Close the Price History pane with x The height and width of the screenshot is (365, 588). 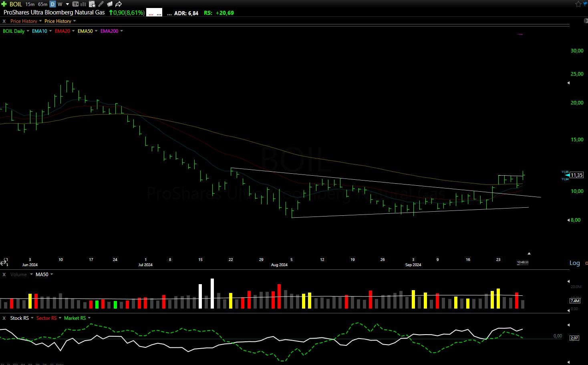coord(4,21)
